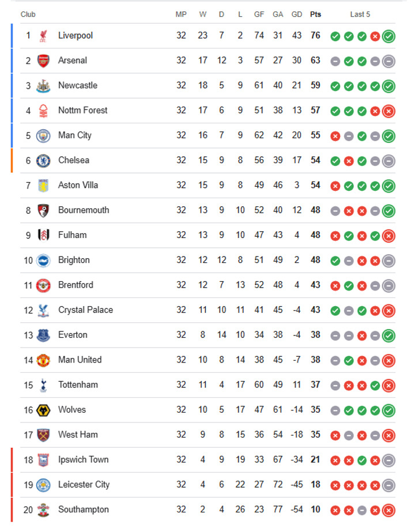Click the Last 5 column header
The image size is (415, 532).
[x=360, y=14]
